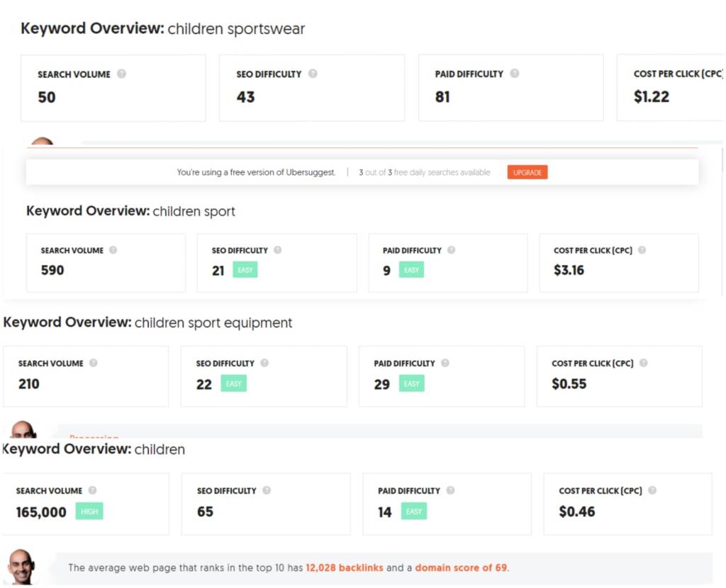Click help icon beside Search Volume for children sportswear
726x588 pixels.
pos(122,74)
